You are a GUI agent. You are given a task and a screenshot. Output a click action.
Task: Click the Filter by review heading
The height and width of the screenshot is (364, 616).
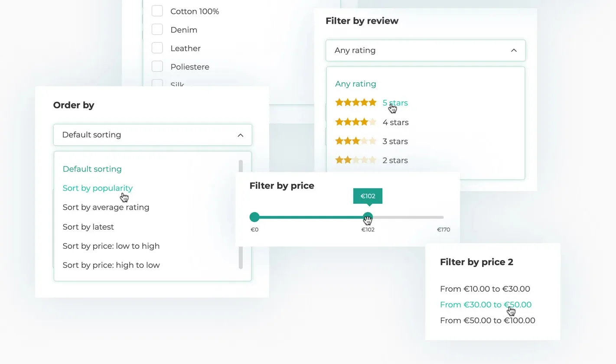pos(362,21)
